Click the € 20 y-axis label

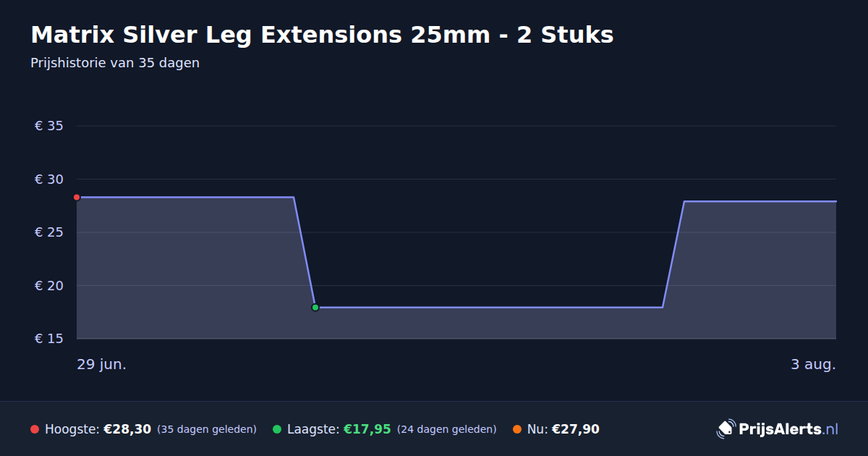click(x=49, y=286)
